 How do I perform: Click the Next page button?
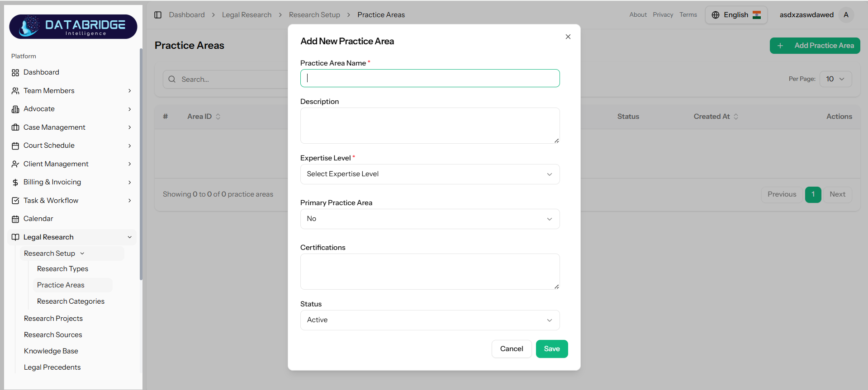[x=837, y=194]
